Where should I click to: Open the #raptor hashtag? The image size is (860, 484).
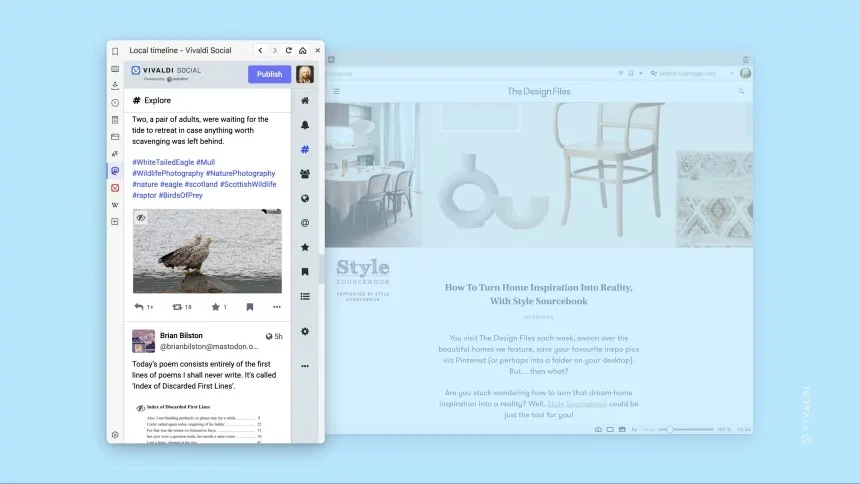point(144,195)
